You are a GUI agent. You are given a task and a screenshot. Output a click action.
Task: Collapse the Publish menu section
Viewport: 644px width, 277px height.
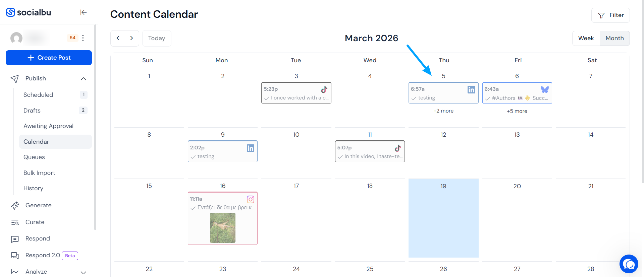[84, 79]
